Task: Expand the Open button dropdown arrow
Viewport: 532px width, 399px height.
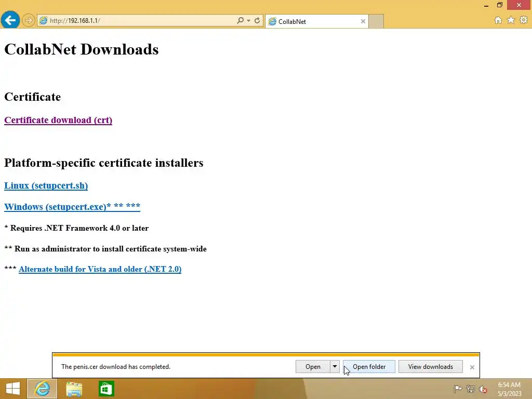Action: 335,367
